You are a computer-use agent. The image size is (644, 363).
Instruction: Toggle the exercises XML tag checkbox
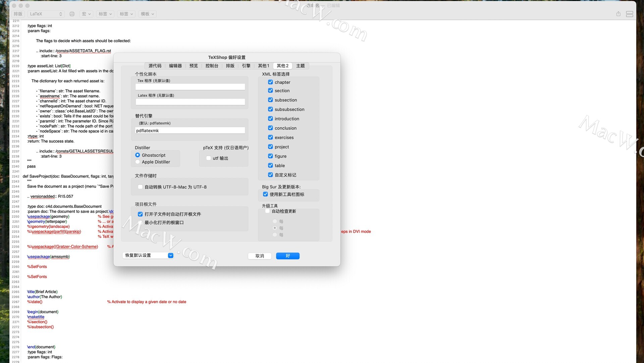pyautogui.click(x=270, y=137)
